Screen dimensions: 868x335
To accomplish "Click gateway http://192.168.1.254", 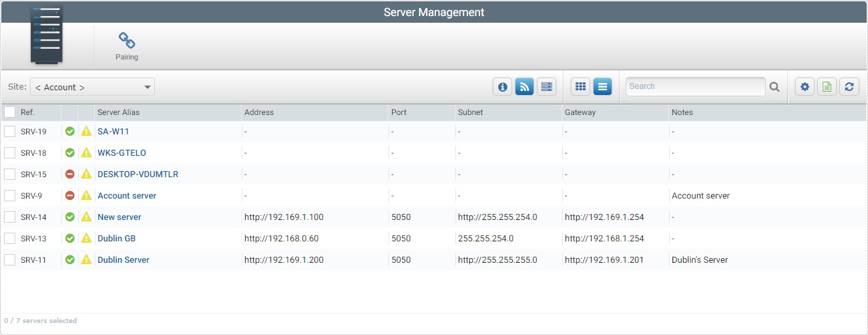I will coord(604,239).
